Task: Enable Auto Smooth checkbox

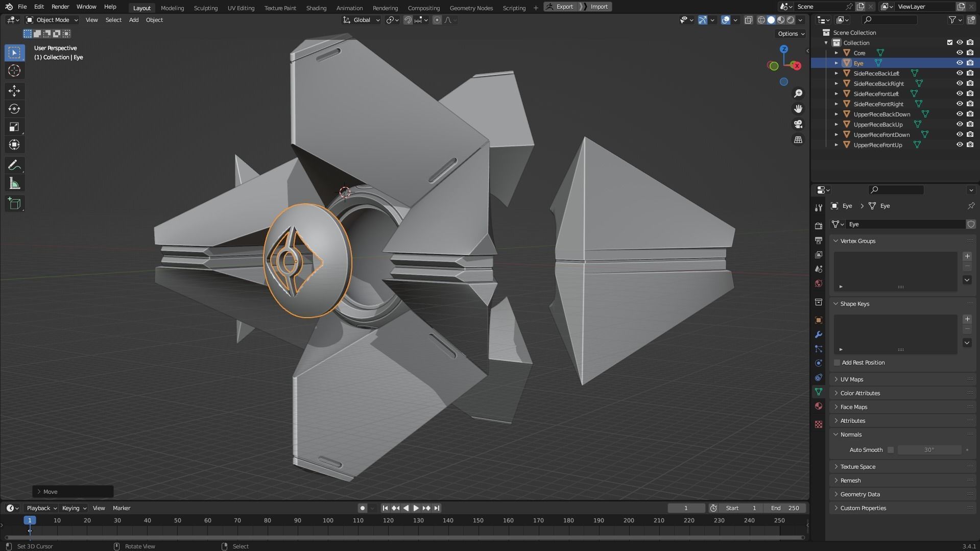Action: [891, 450]
